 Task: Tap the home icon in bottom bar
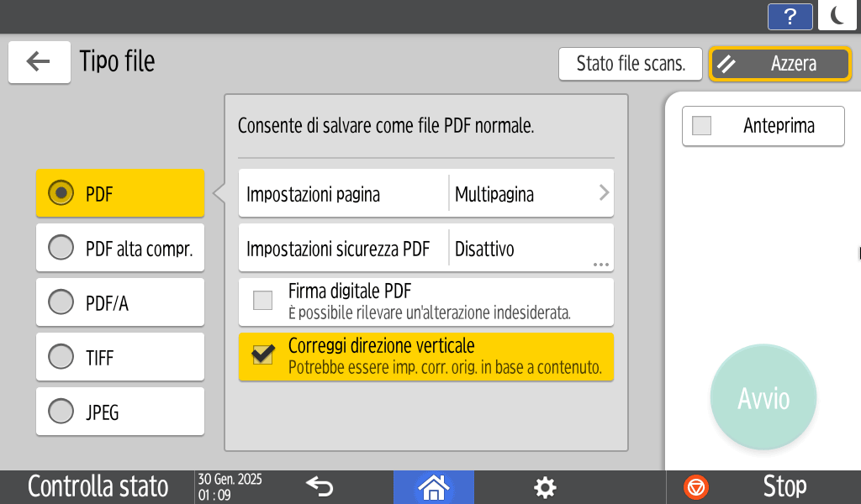pyautogui.click(x=433, y=487)
